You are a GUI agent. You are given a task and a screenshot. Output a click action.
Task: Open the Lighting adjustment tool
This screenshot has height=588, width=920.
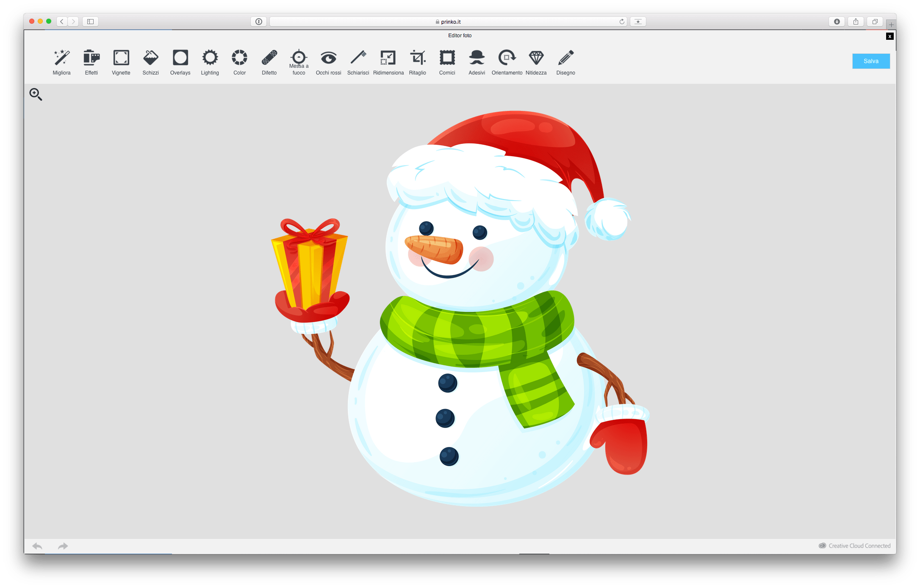click(x=210, y=62)
